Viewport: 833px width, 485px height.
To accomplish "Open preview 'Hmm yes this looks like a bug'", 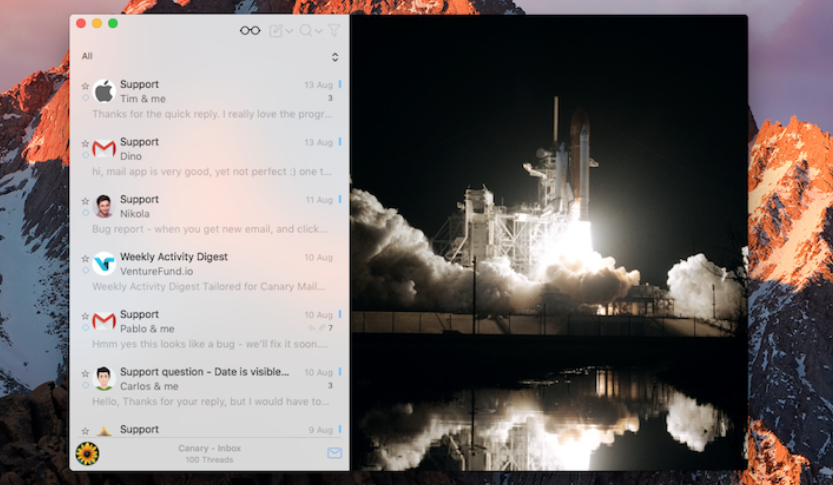I will [210, 344].
